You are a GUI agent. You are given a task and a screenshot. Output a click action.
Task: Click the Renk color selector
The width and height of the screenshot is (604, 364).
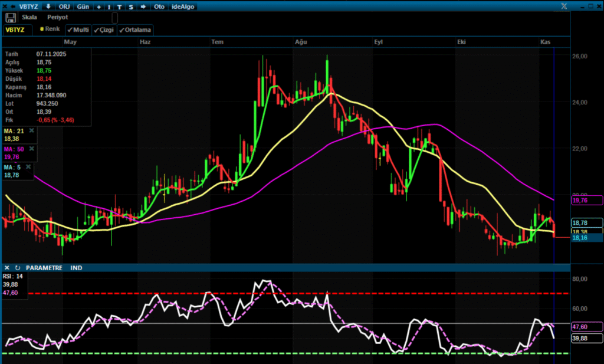(50, 29)
